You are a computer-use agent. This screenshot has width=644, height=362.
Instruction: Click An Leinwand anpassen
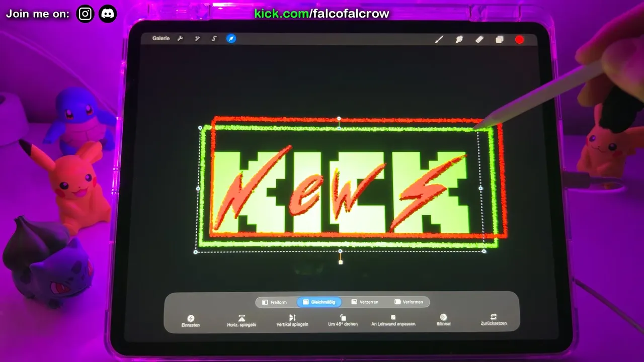tap(393, 321)
